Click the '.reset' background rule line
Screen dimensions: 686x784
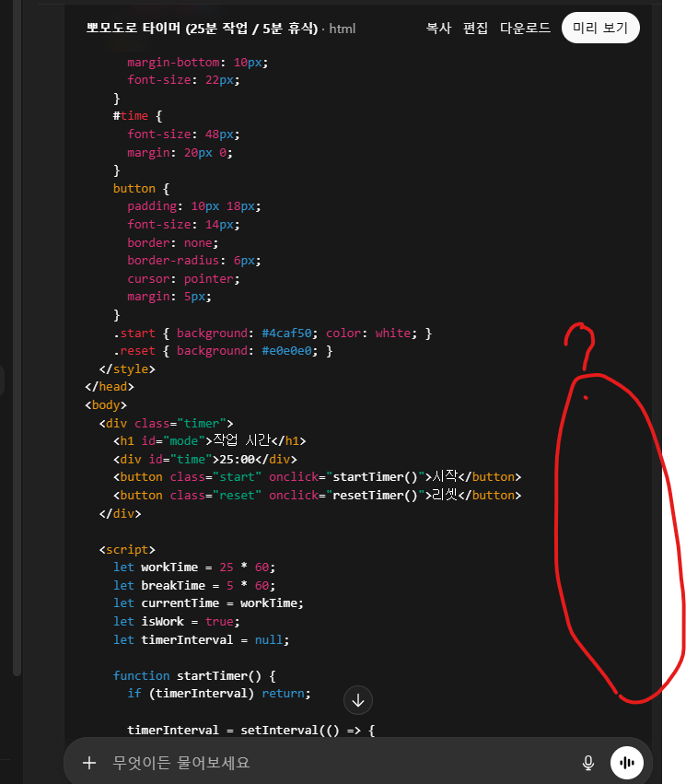223,350
